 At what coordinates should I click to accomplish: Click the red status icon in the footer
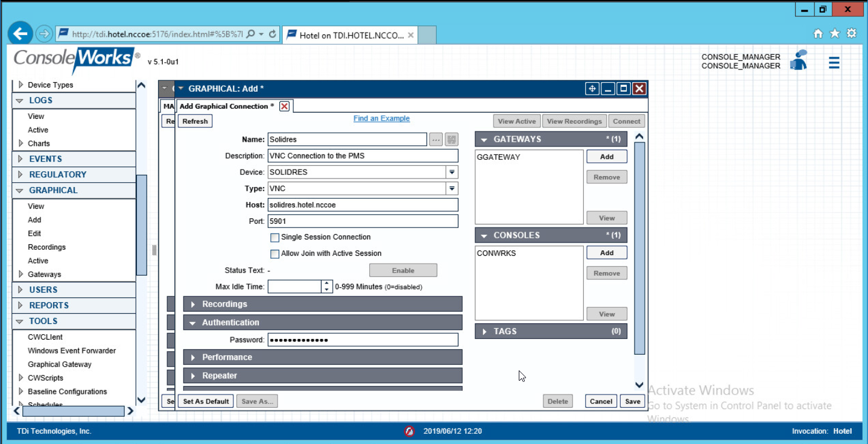pos(410,431)
